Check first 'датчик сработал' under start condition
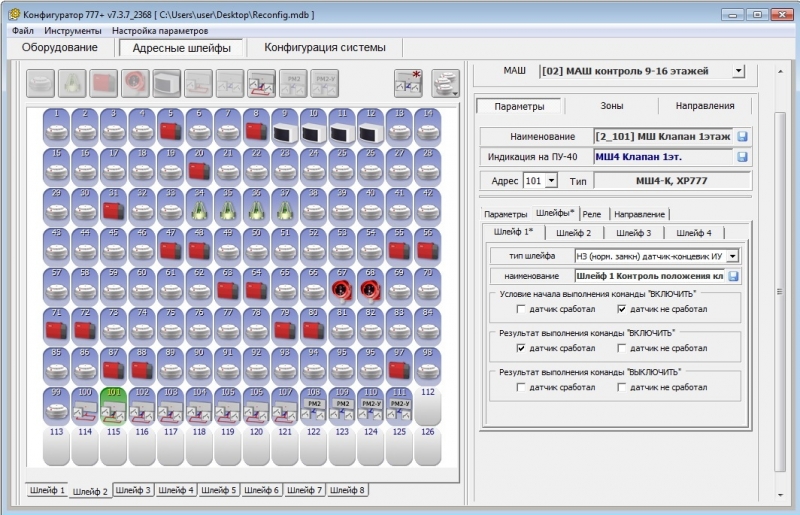The image size is (800, 515). tap(521, 309)
